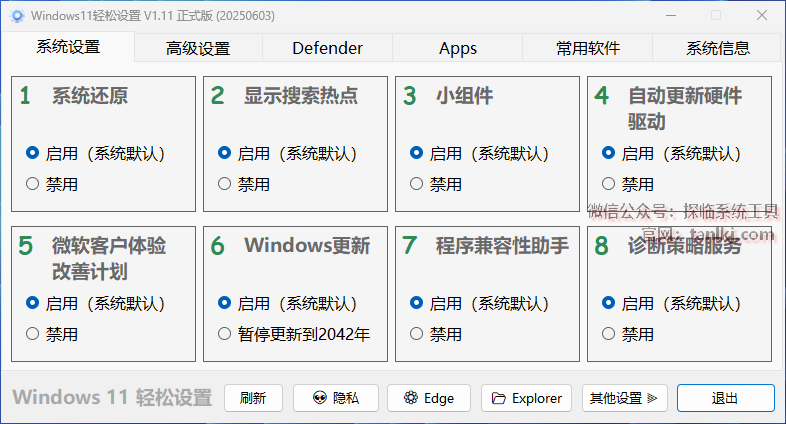This screenshot has height=424, width=786.
Task: Open the 系统信息 tab
Action: click(x=718, y=48)
